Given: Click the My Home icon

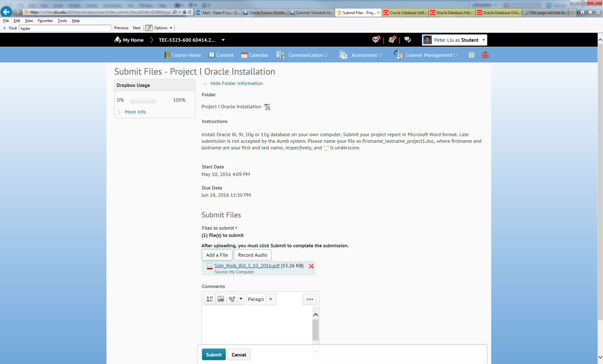Looking at the screenshot, I should pyautogui.click(x=118, y=40).
